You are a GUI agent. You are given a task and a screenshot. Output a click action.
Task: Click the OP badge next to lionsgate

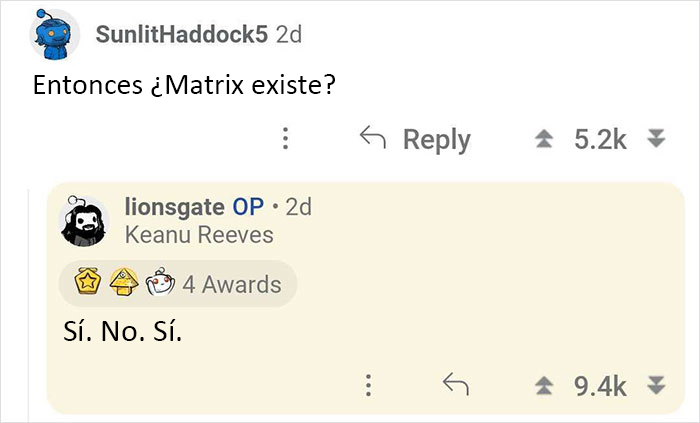point(248,207)
